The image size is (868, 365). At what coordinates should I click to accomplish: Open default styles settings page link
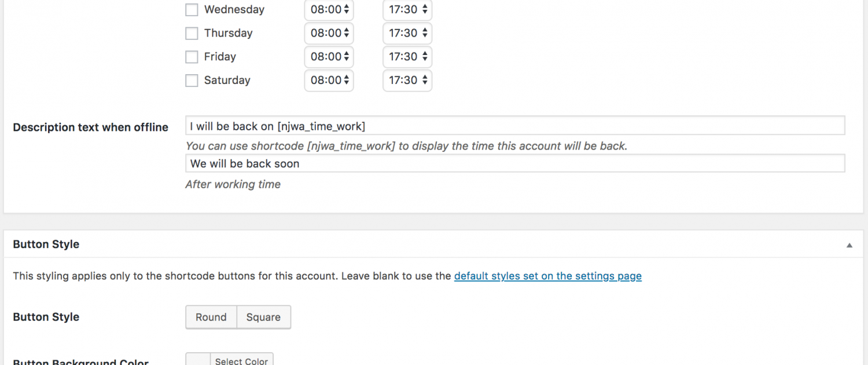point(547,276)
